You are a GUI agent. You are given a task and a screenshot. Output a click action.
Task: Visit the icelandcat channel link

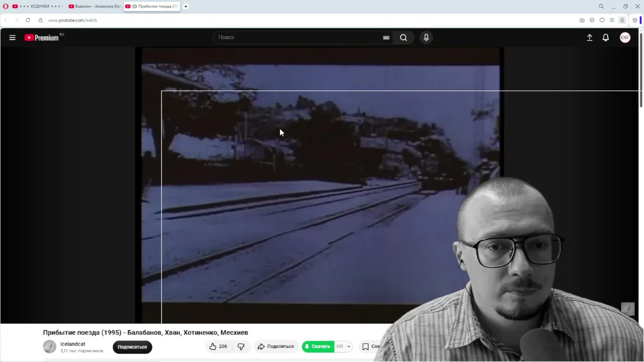73,344
